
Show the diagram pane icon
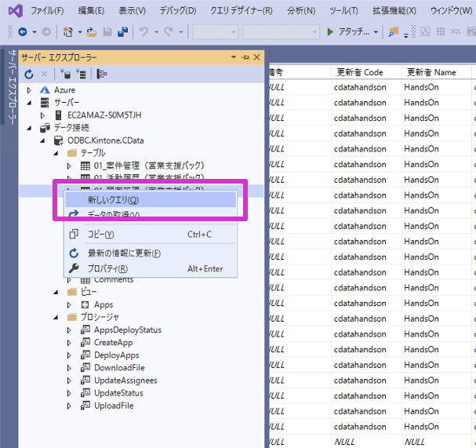[425, 31]
